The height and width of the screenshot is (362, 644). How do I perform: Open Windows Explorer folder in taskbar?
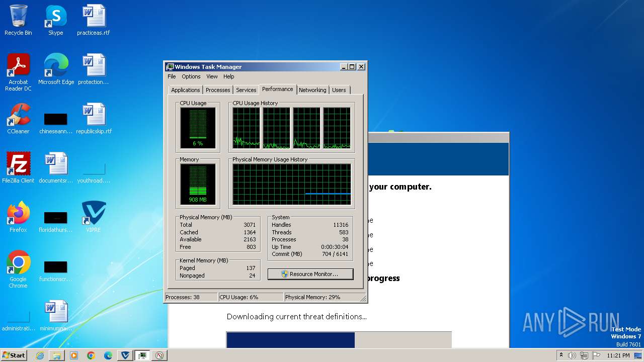pyautogui.click(x=57, y=355)
